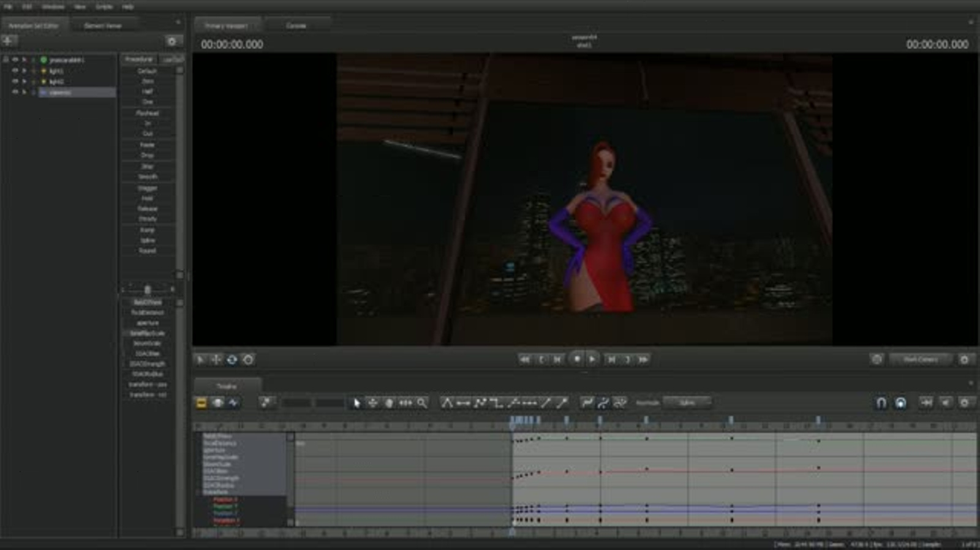This screenshot has width=980, height=550.
Task: Expand the camera1 tree row
Action: 24,92
